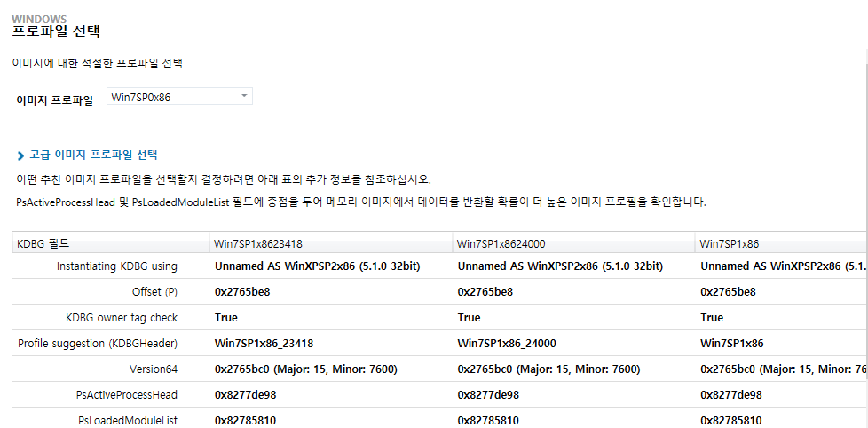Screen dimensions: 868x428
Task: Click the Offset (P) row label
Action: click(x=154, y=292)
